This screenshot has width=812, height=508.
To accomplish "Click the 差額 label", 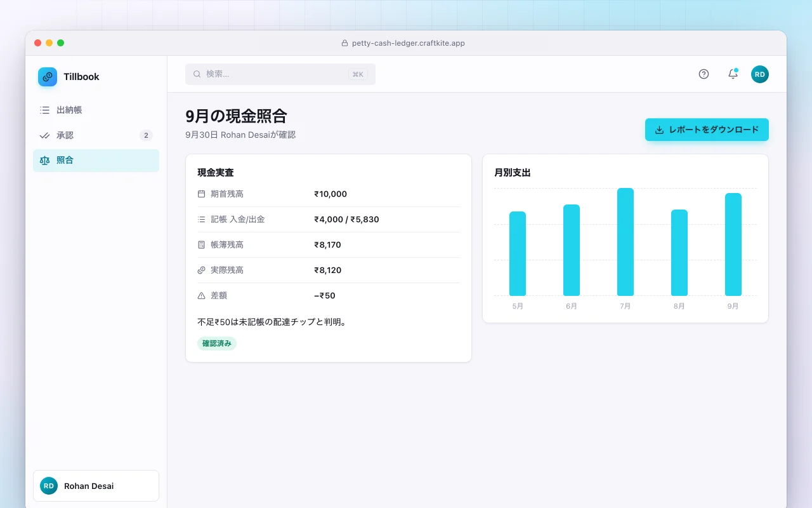I will pos(219,295).
